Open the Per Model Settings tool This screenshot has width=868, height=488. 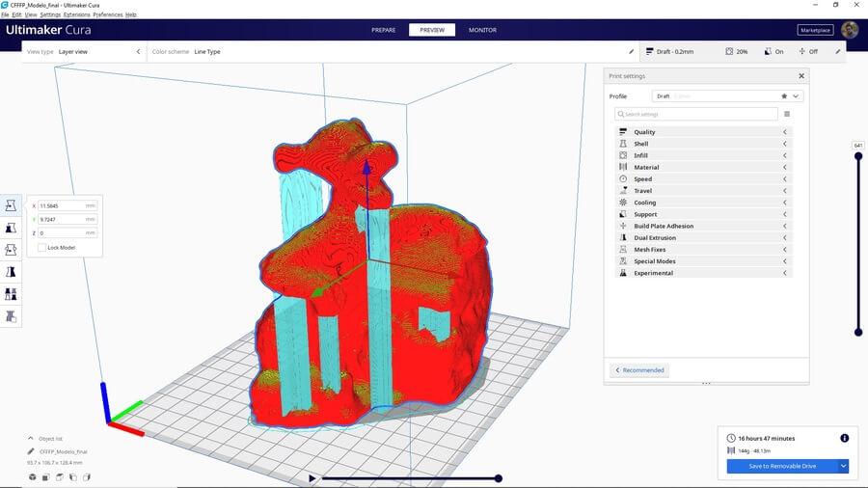pos(11,294)
